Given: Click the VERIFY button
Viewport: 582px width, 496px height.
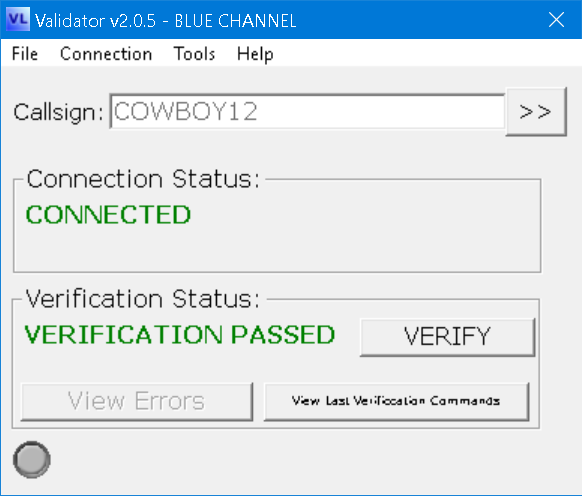Looking at the screenshot, I should (448, 337).
